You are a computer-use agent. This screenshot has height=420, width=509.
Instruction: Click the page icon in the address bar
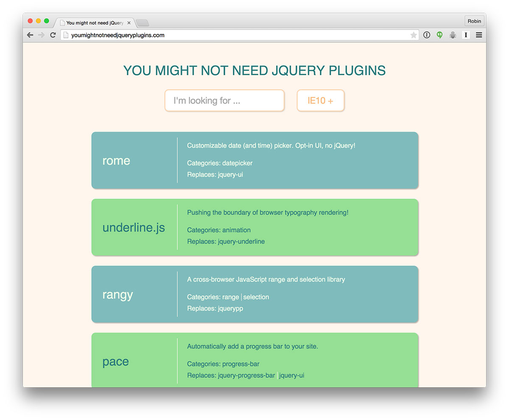coord(66,35)
